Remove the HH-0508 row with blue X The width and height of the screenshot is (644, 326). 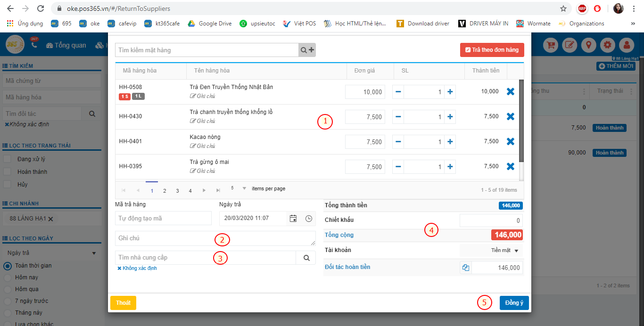coord(510,92)
